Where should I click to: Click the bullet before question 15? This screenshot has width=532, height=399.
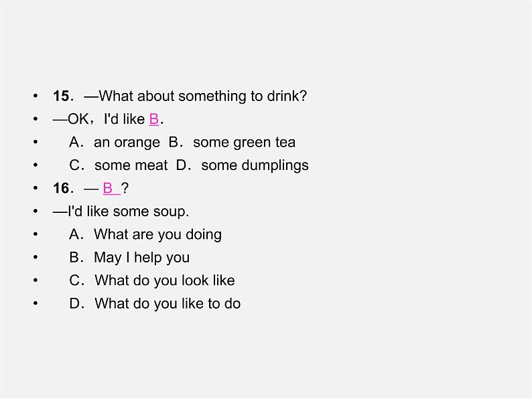(36, 96)
